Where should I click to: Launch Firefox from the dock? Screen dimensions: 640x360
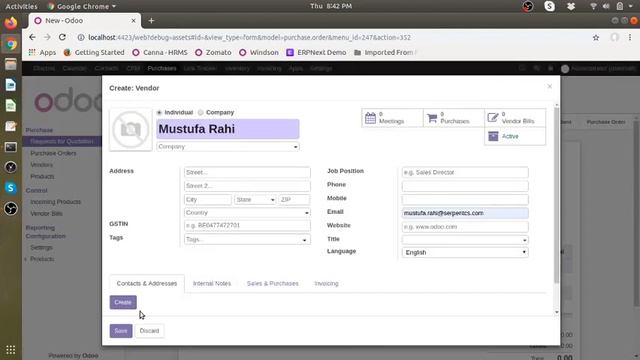point(11,22)
